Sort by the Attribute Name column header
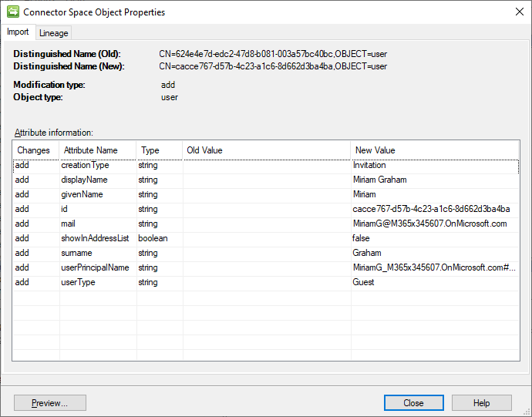Image resolution: width=532 pixels, height=417 pixels. (x=91, y=150)
